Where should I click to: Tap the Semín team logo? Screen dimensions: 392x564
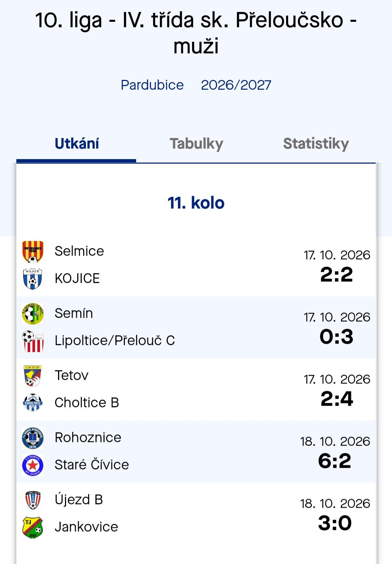(x=33, y=314)
